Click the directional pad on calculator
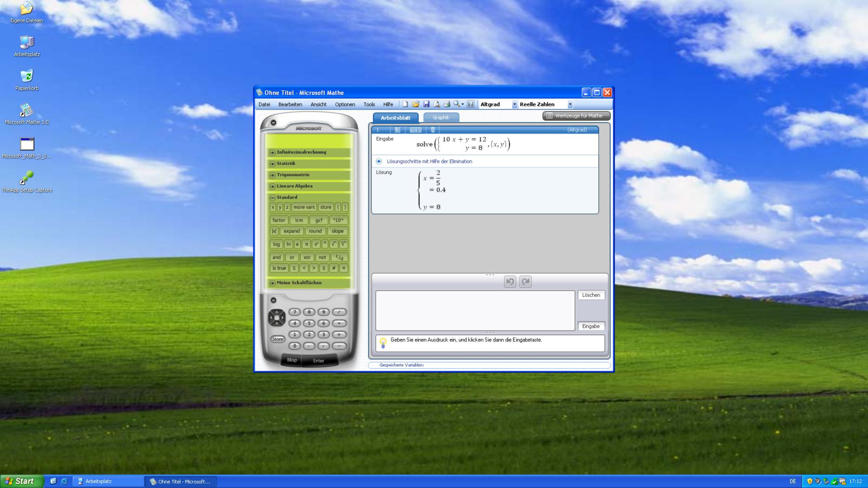This screenshot has width=868, height=488. [x=276, y=317]
